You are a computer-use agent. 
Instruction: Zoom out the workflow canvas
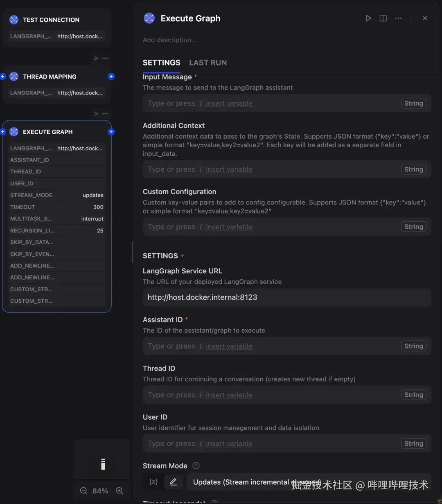[x=83, y=491]
